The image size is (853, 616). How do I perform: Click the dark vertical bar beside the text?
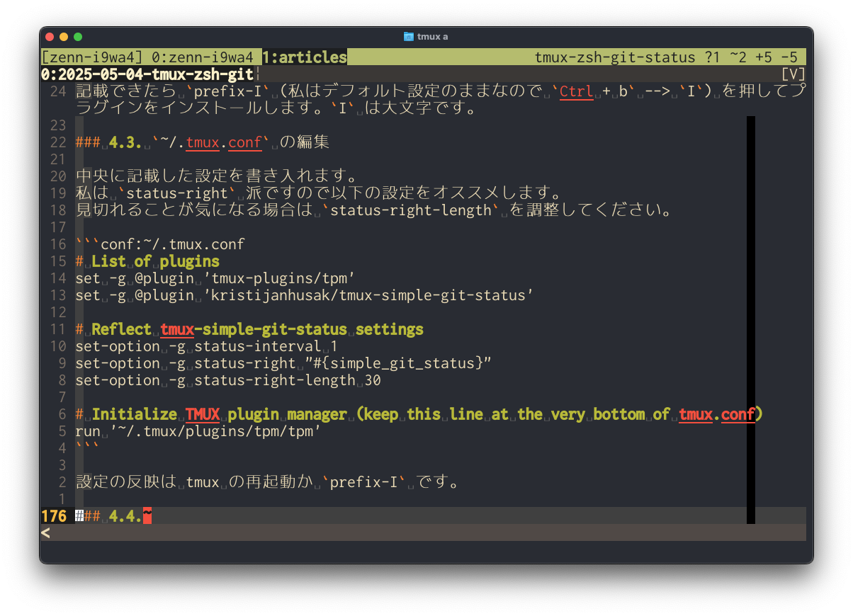[x=751, y=320]
